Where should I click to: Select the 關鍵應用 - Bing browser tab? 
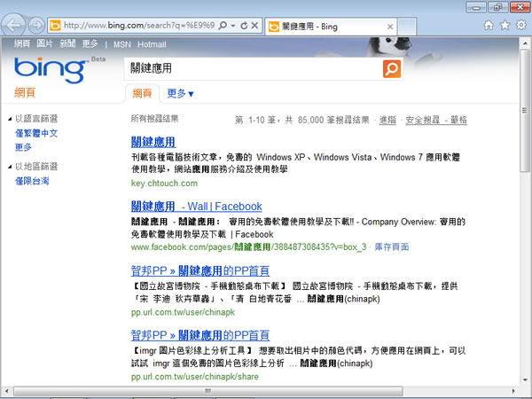point(331,27)
